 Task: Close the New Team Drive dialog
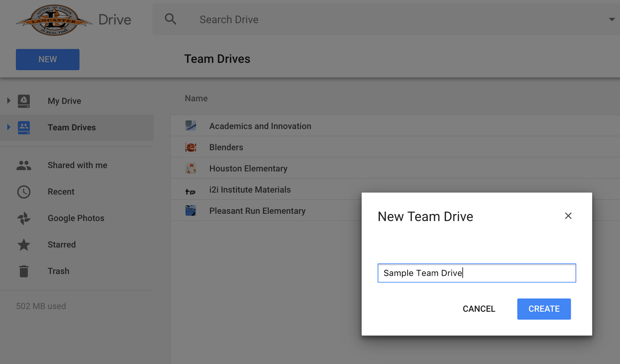pos(568,216)
